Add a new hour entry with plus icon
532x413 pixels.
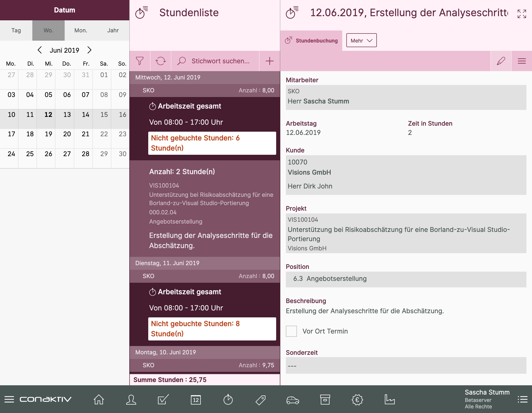[x=269, y=61]
